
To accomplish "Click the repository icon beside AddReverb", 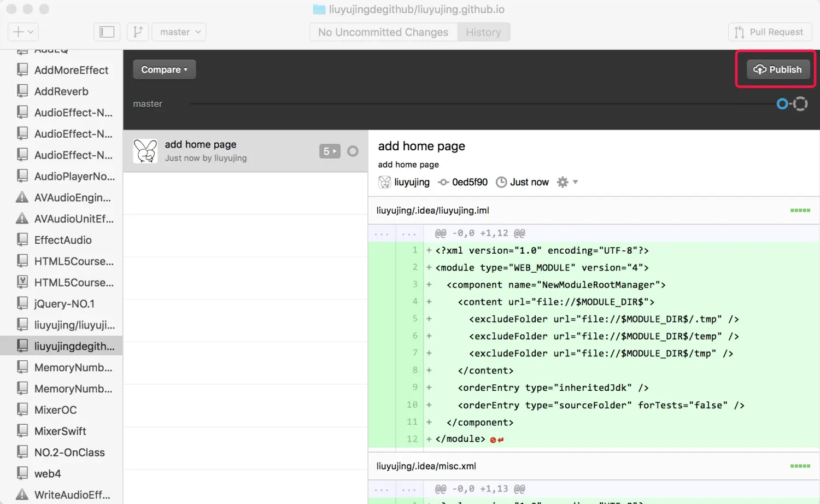I will coord(22,91).
